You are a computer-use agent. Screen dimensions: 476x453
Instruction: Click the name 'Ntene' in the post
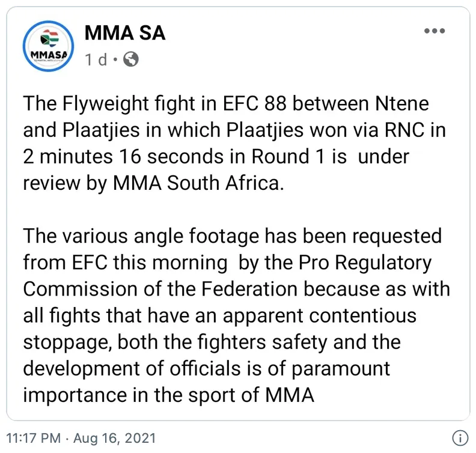402,103
